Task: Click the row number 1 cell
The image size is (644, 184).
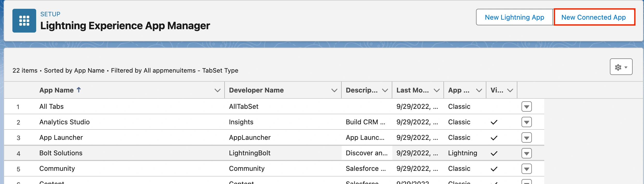Action: coord(18,107)
